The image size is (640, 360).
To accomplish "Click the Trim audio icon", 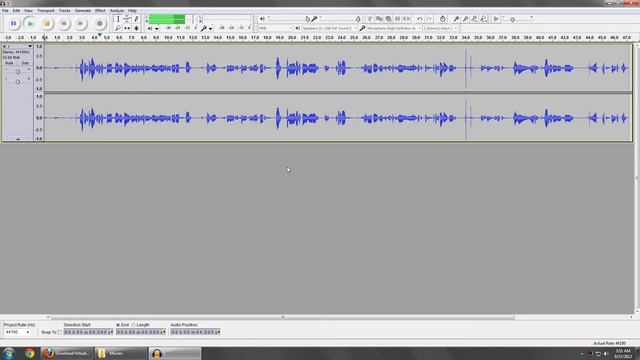I will pyautogui.click(x=398, y=19).
